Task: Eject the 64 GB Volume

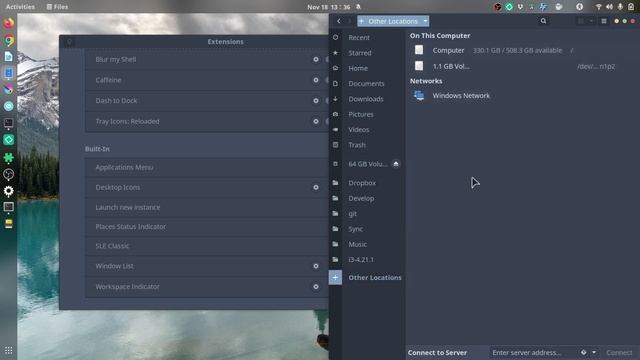Action: (396, 164)
